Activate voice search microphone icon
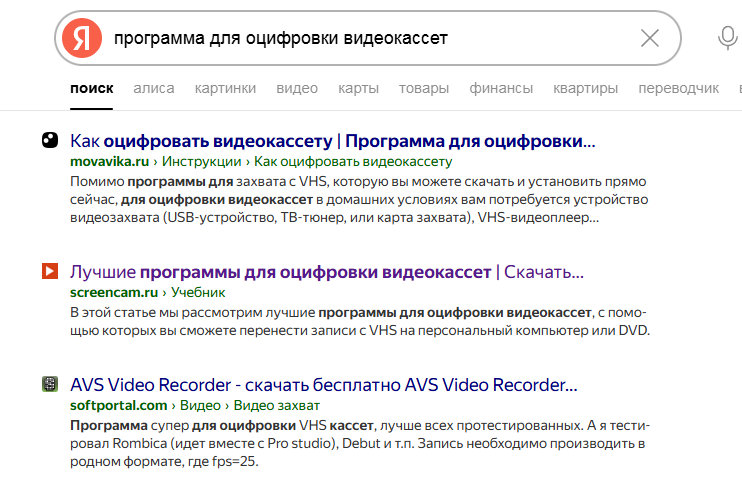742x500 pixels. (727, 38)
